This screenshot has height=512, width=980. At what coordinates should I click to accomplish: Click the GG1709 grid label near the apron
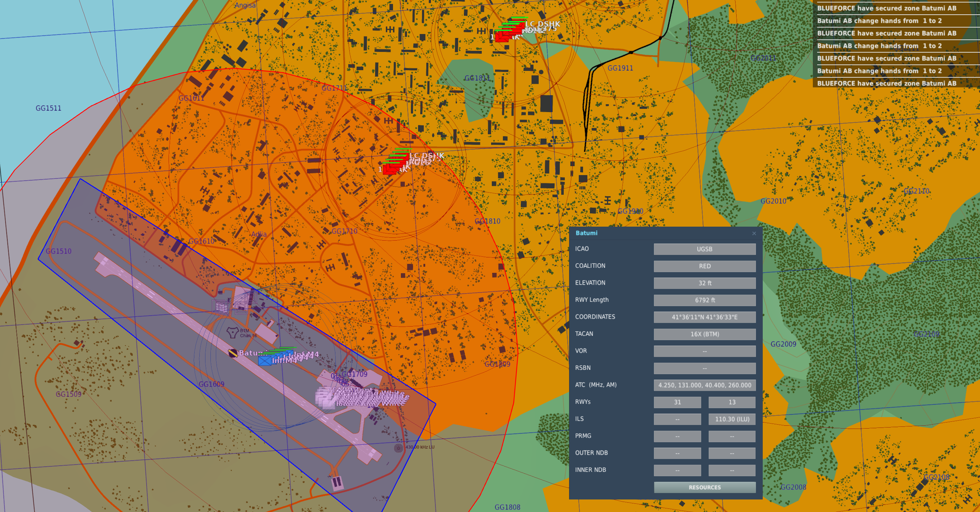[355, 374]
